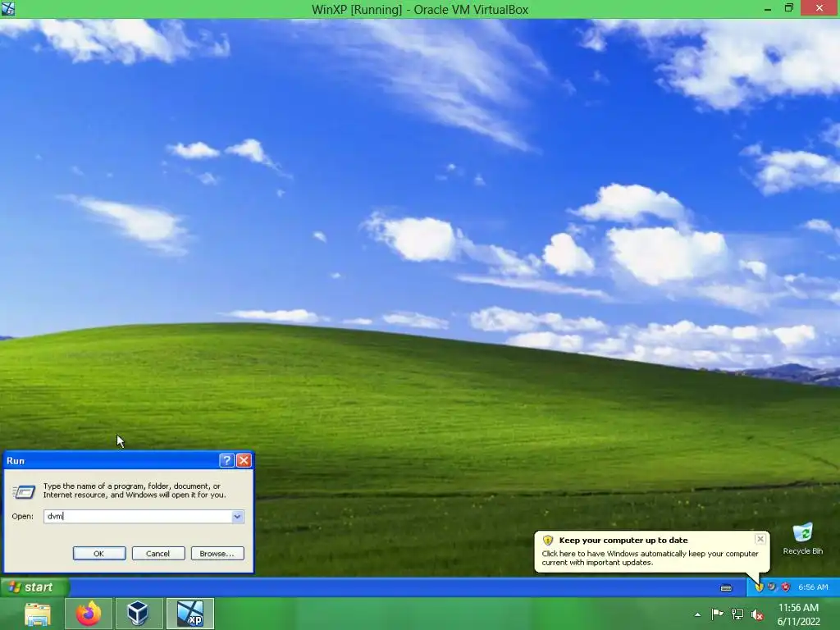The width and height of the screenshot is (840, 630).
Task: Open File Explorer from host taskbar
Action: pos(38,614)
